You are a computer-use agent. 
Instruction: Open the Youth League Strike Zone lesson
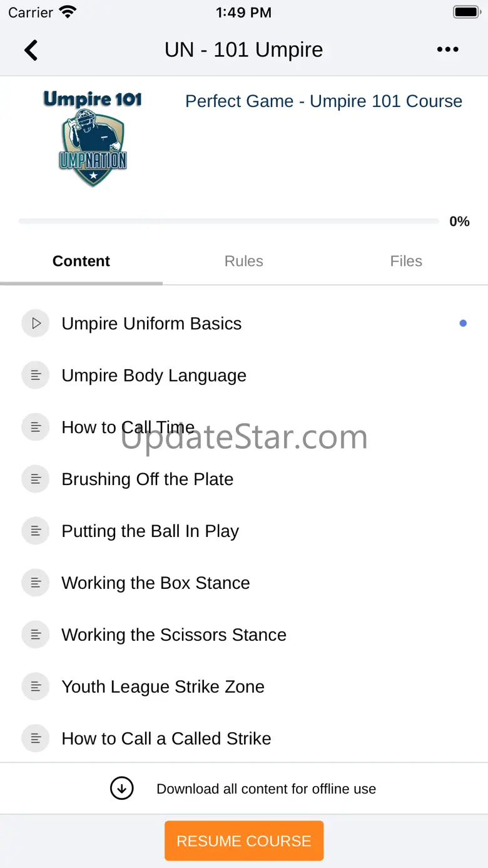tap(163, 687)
